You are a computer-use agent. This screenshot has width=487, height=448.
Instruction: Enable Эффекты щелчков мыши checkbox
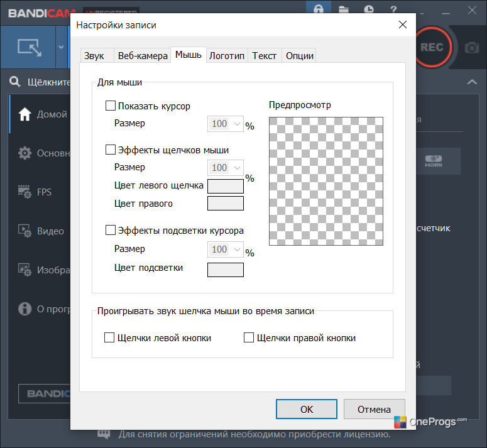(111, 150)
